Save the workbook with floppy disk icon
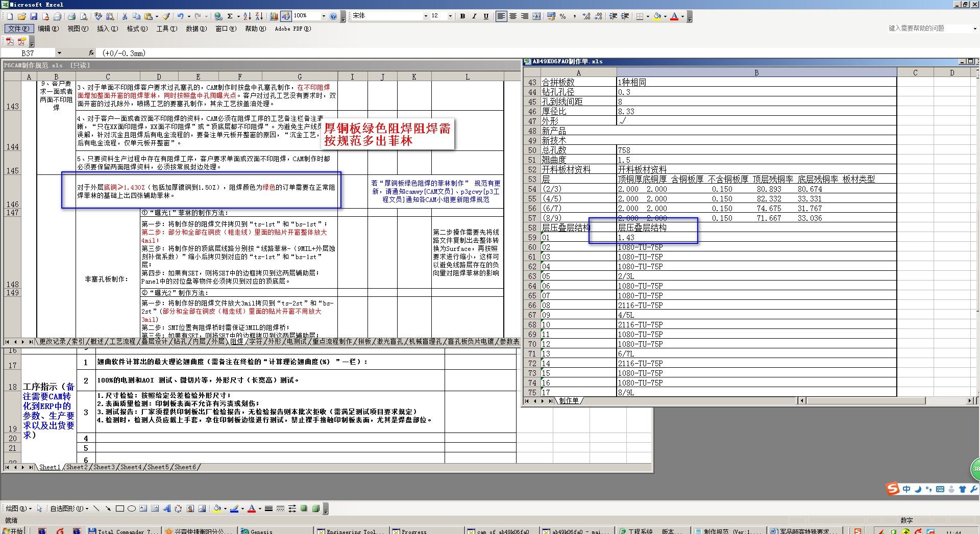Image resolution: width=980 pixels, height=534 pixels. click(34, 16)
